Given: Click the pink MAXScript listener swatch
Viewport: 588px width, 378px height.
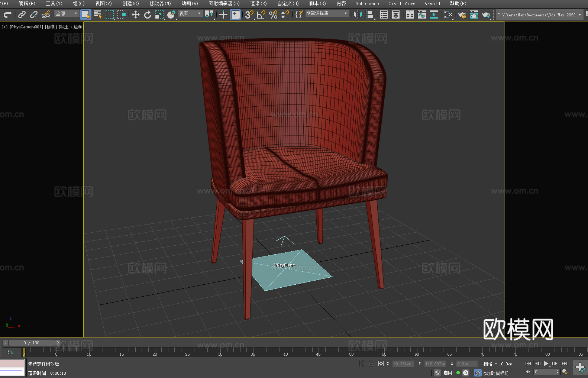Looking at the screenshot, I should 12,364.
